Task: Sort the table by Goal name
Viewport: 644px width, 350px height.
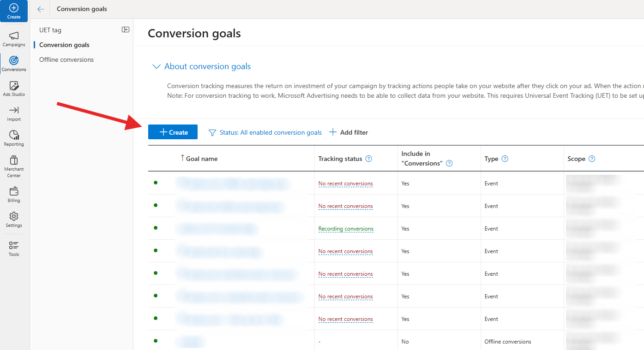Action: [199, 159]
